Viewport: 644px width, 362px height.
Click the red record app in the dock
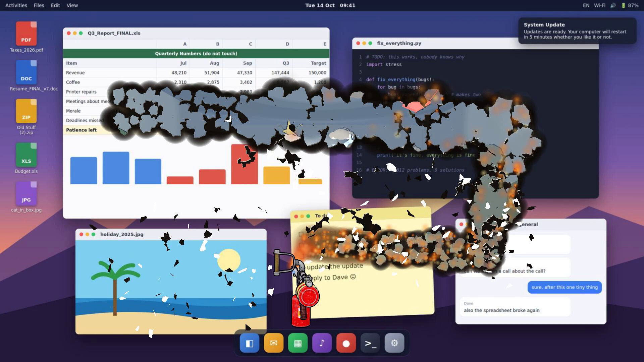(346, 343)
